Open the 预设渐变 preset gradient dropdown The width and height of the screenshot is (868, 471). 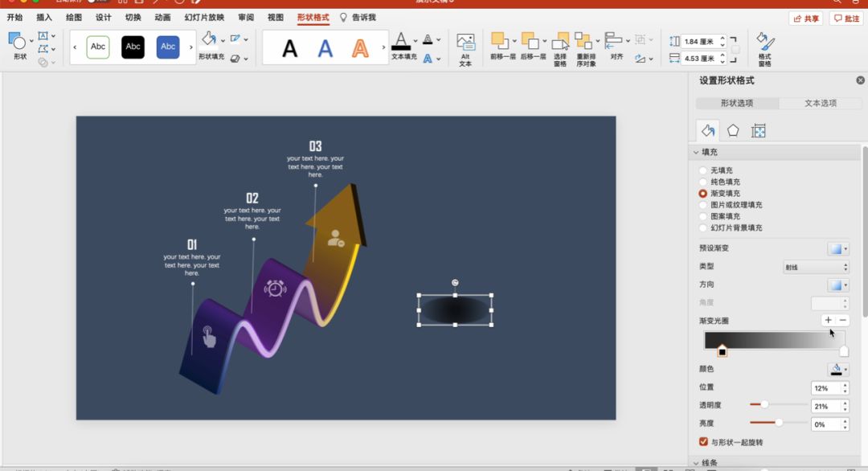coord(838,248)
